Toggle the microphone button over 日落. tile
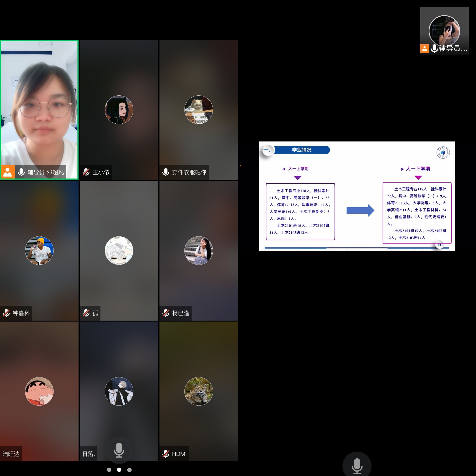 (119, 450)
